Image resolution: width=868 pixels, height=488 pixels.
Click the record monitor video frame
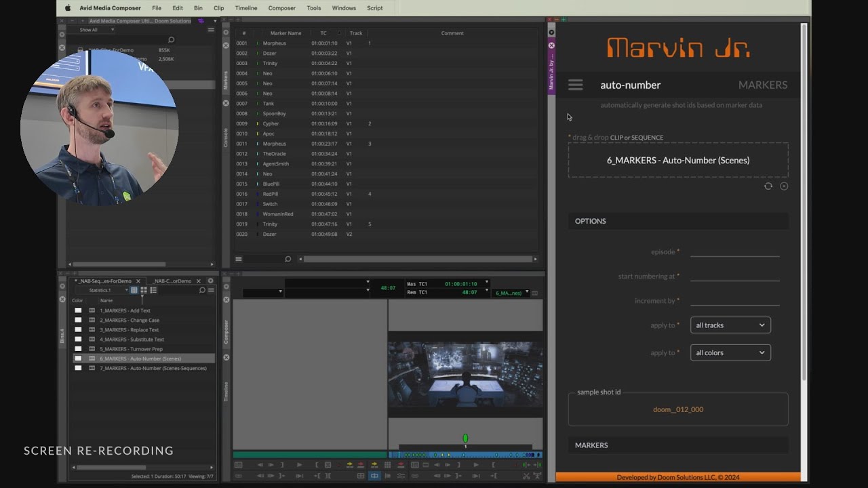(x=465, y=374)
